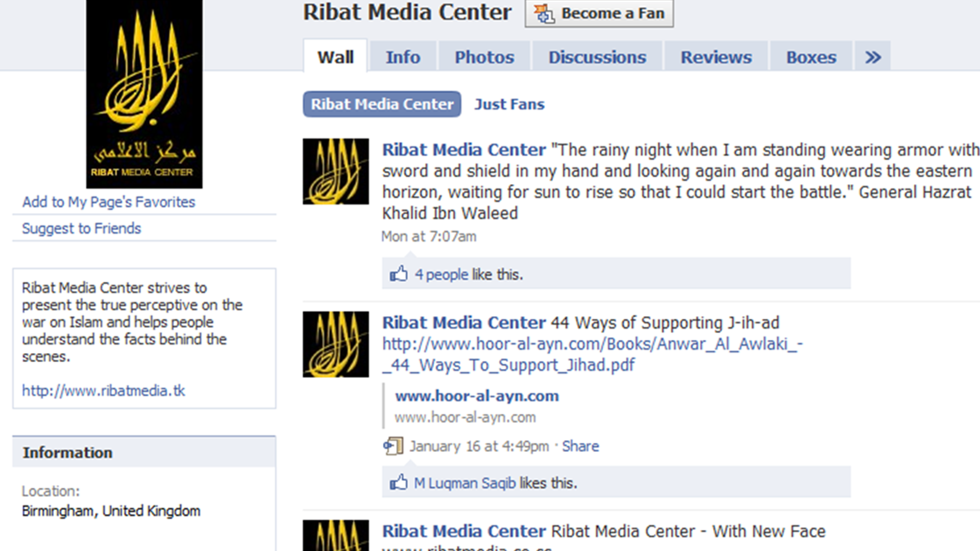Open the ribatmedia.tk website link
The image size is (980, 551).
tap(103, 391)
